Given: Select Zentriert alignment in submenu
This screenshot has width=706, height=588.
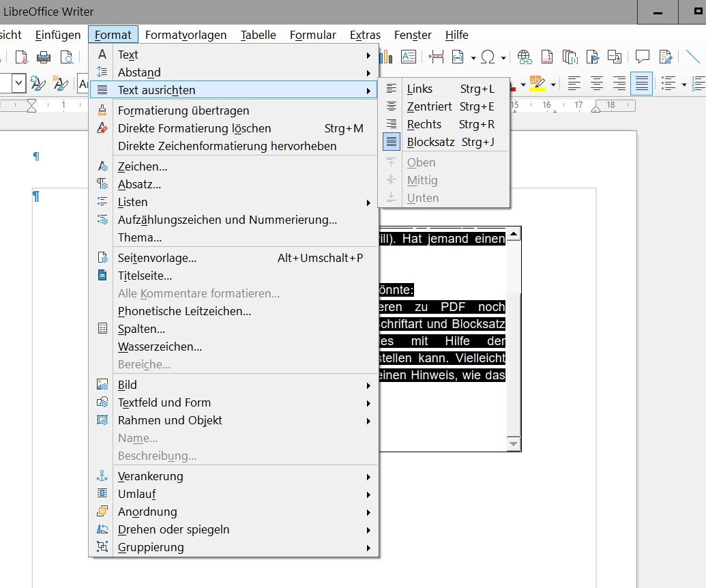Looking at the screenshot, I should coord(443,106).
